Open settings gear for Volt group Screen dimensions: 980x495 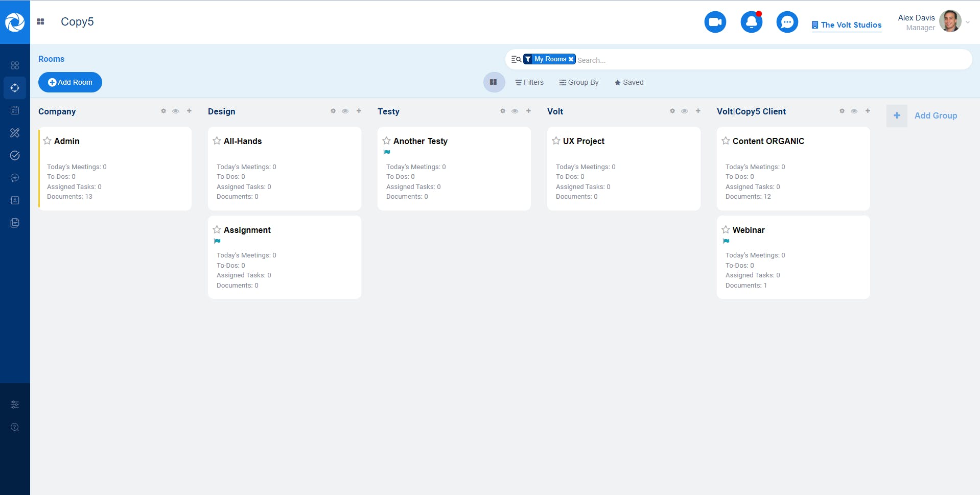tap(672, 111)
